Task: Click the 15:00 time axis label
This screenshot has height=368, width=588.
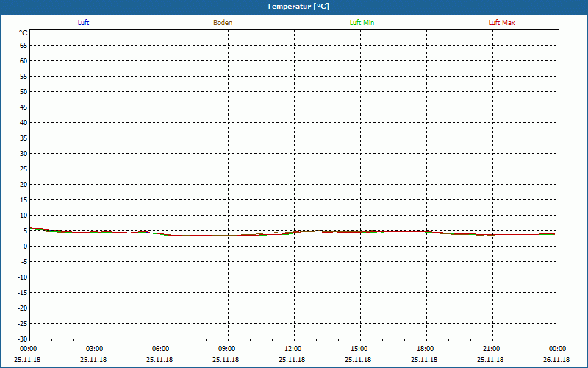Action: pyautogui.click(x=358, y=349)
